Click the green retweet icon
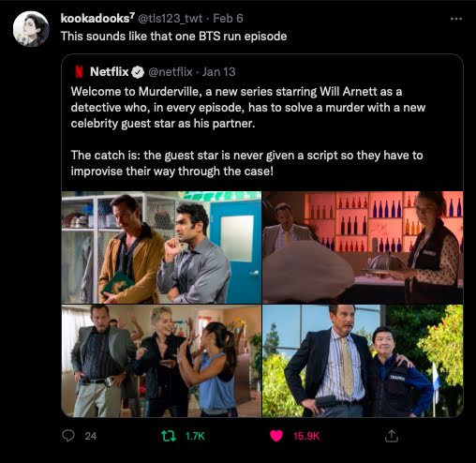476x463 pixels. [169, 436]
